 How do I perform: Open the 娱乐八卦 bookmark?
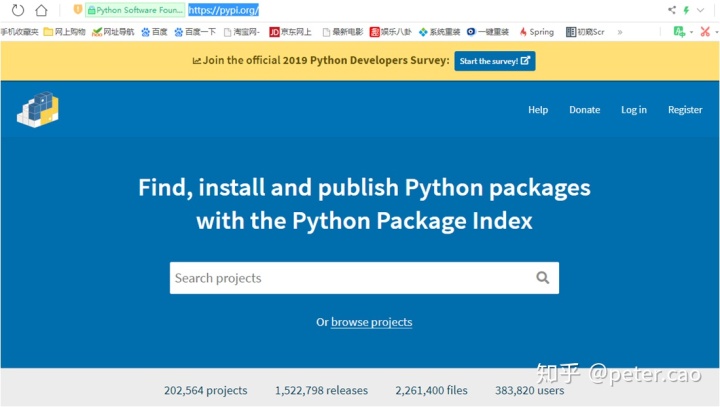(x=391, y=32)
